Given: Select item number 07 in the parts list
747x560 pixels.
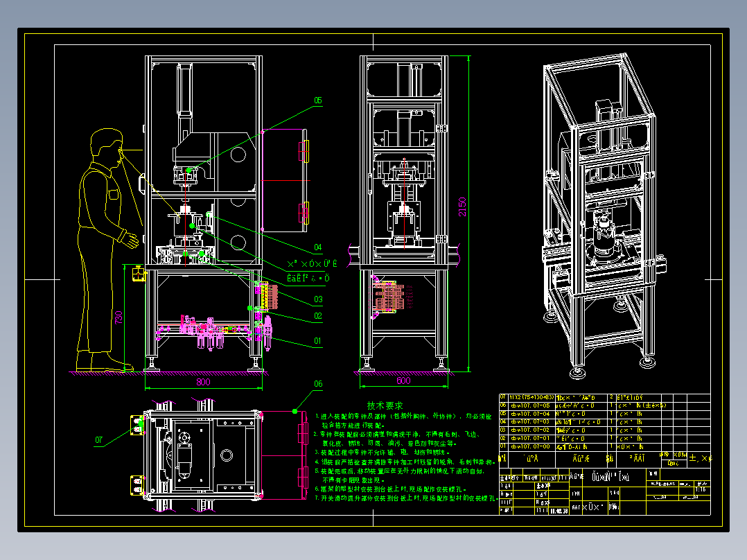Looking at the screenshot, I should [x=503, y=397].
